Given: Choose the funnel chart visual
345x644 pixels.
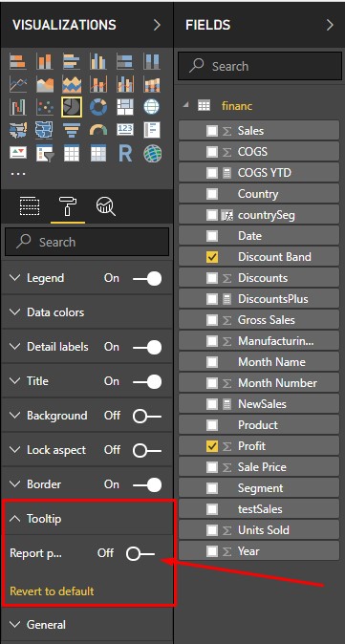Looking at the screenshot, I should click(72, 130).
